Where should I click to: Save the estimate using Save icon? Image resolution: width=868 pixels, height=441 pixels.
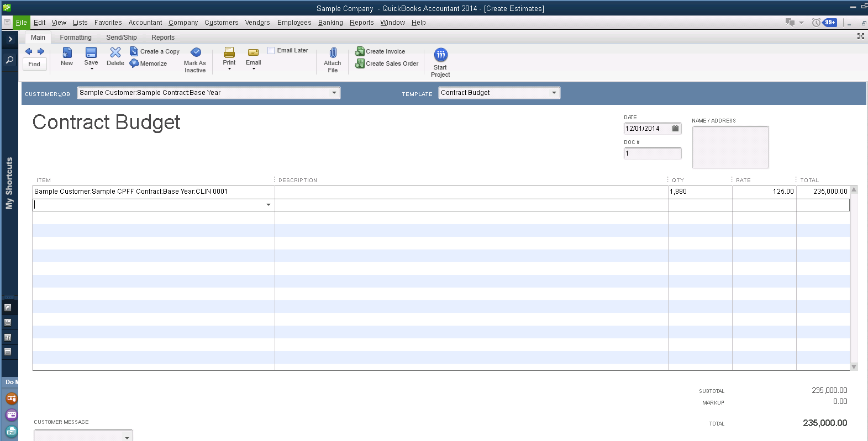pos(91,52)
